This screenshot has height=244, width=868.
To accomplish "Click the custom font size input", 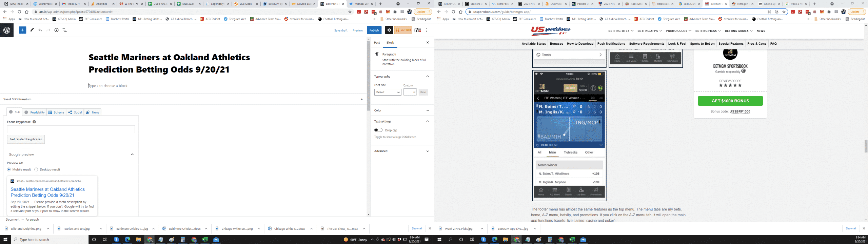I will pyautogui.click(x=410, y=92).
